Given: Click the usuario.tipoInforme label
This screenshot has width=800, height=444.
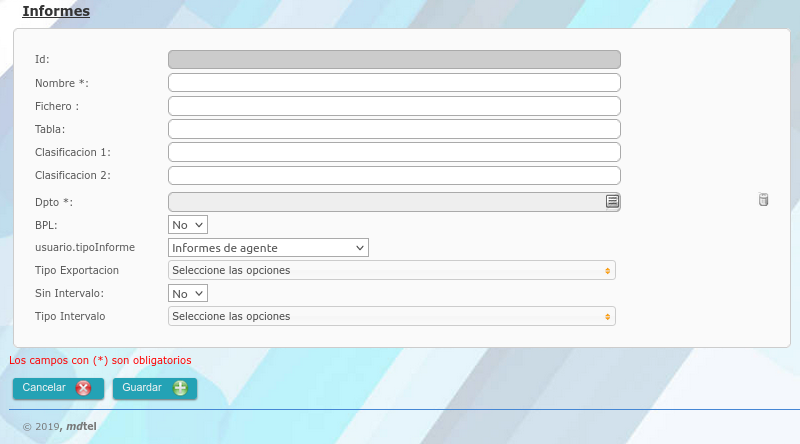Looking at the screenshot, I should point(85,248).
